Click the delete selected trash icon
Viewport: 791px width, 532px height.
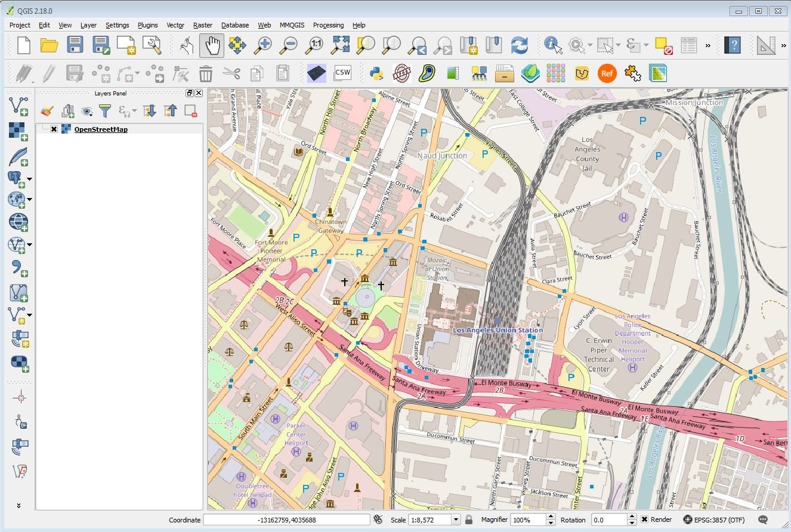tap(206, 73)
